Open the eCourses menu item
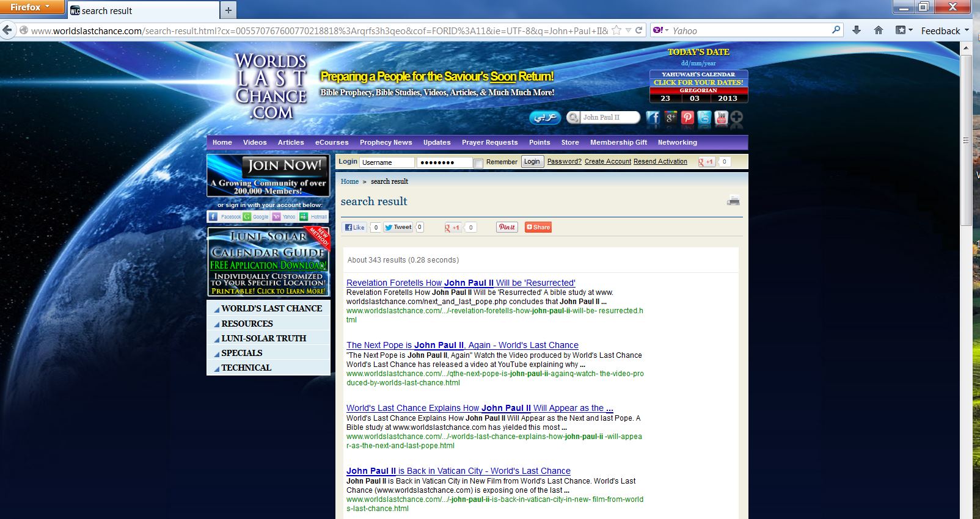Viewport: 980px width, 519px height. pyautogui.click(x=332, y=142)
